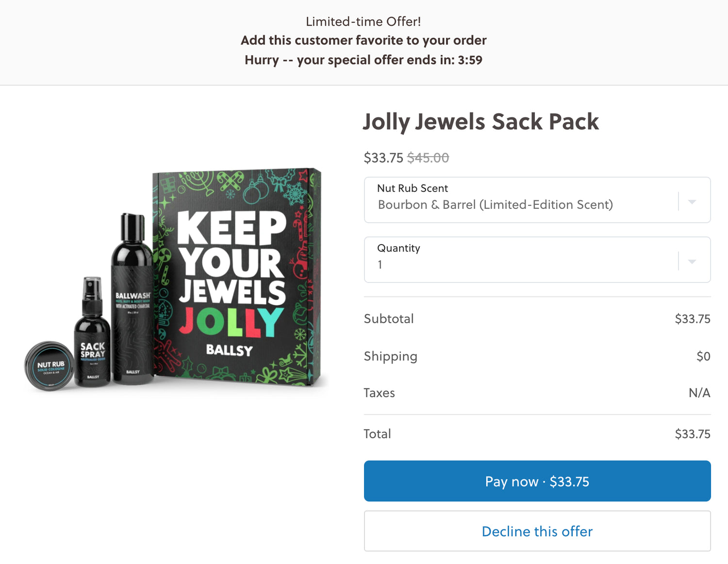The width and height of the screenshot is (728, 564).
Task: Click the Taxes N/A value
Action: click(x=699, y=393)
